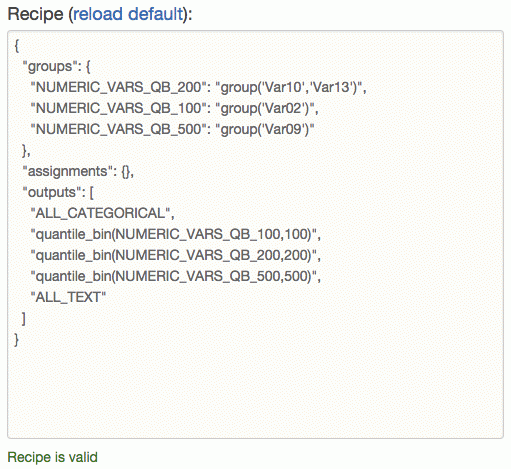The width and height of the screenshot is (511, 469).
Task: Click the 'Recipe is valid' status text
Action: click(52, 457)
